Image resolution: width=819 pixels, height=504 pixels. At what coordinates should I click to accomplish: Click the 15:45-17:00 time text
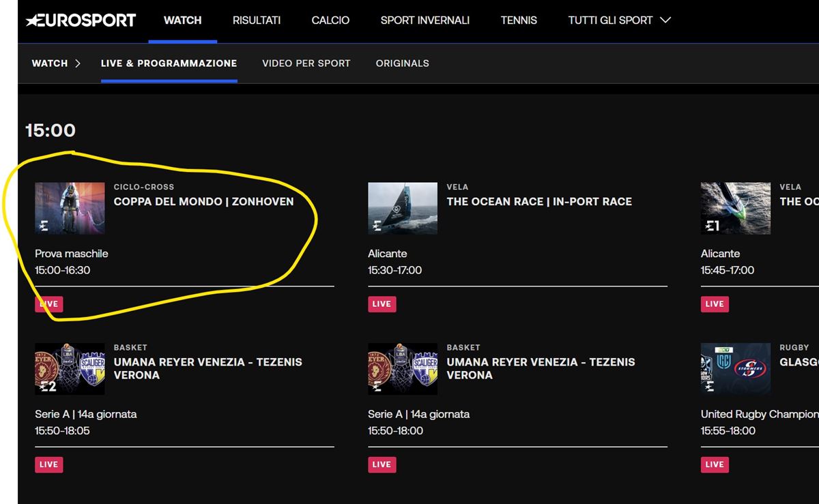pyautogui.click(x=728, y=270)
